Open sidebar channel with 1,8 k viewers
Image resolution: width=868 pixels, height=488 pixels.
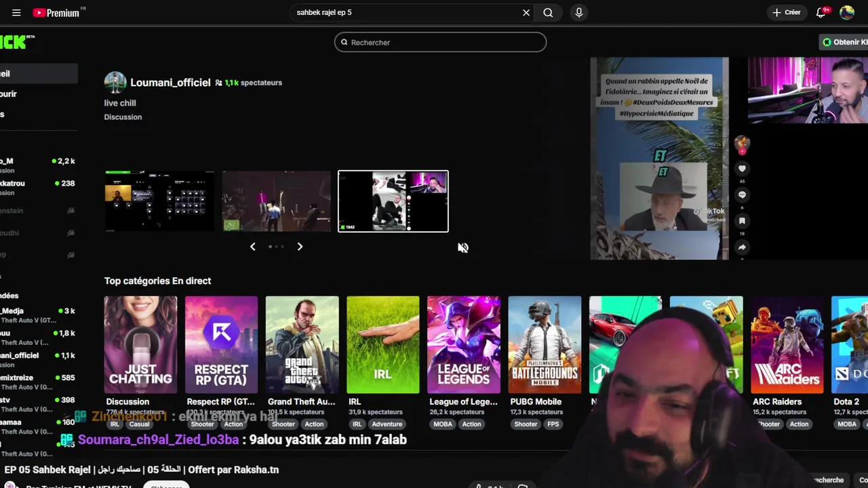click(x=37, y=338)
